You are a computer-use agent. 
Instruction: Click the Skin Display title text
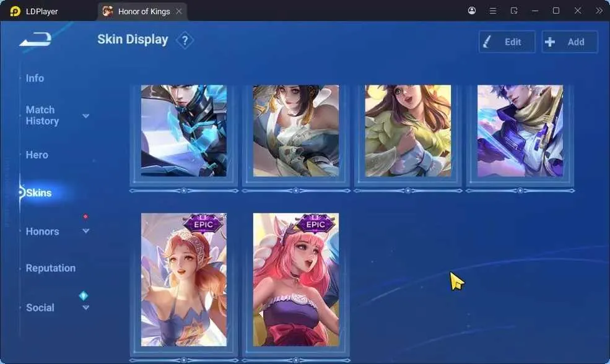[133, 39]
